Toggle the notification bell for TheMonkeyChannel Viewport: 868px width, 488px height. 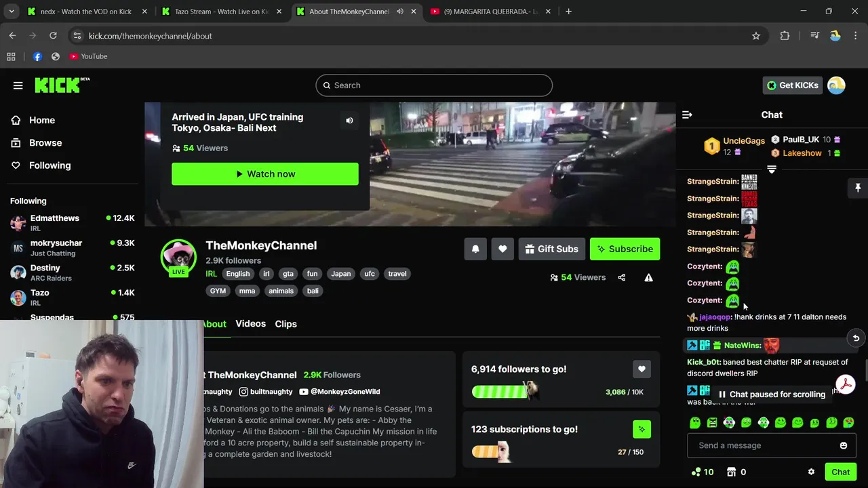[x=475, y=249]
